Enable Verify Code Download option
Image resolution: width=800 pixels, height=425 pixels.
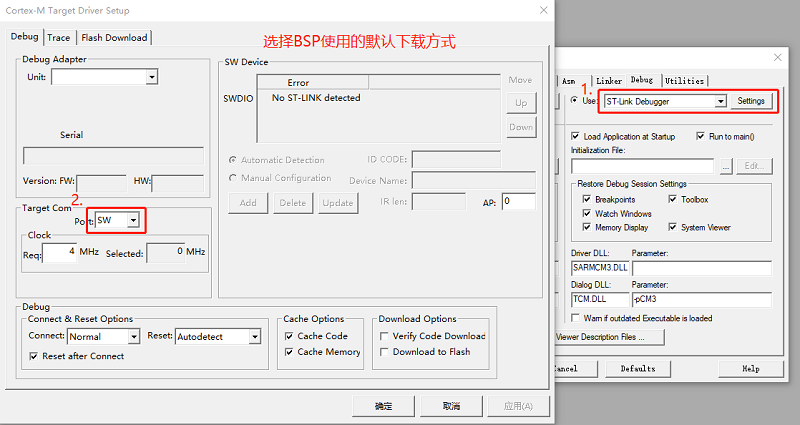[x=384, y=336]
